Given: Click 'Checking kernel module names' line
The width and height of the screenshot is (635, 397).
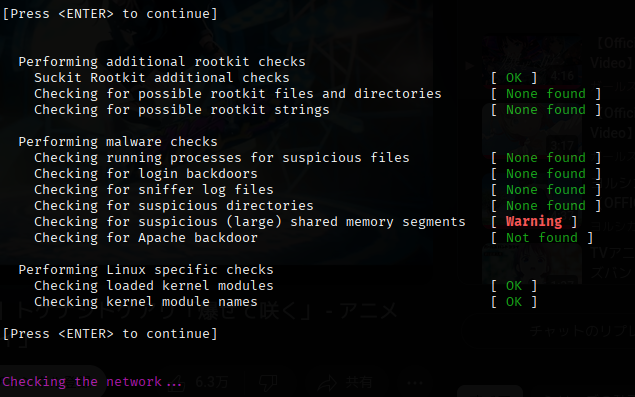Looking at the screenshot, I should [x=146, y=302].
